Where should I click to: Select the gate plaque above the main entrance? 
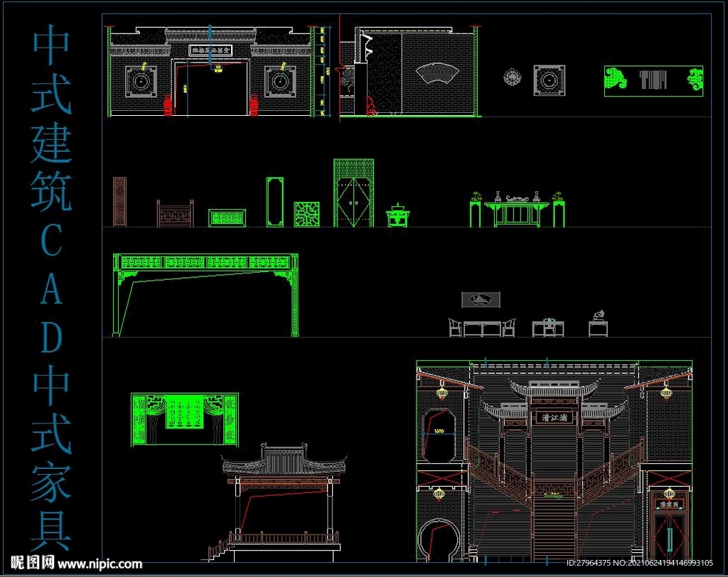(x=210, y=50)
